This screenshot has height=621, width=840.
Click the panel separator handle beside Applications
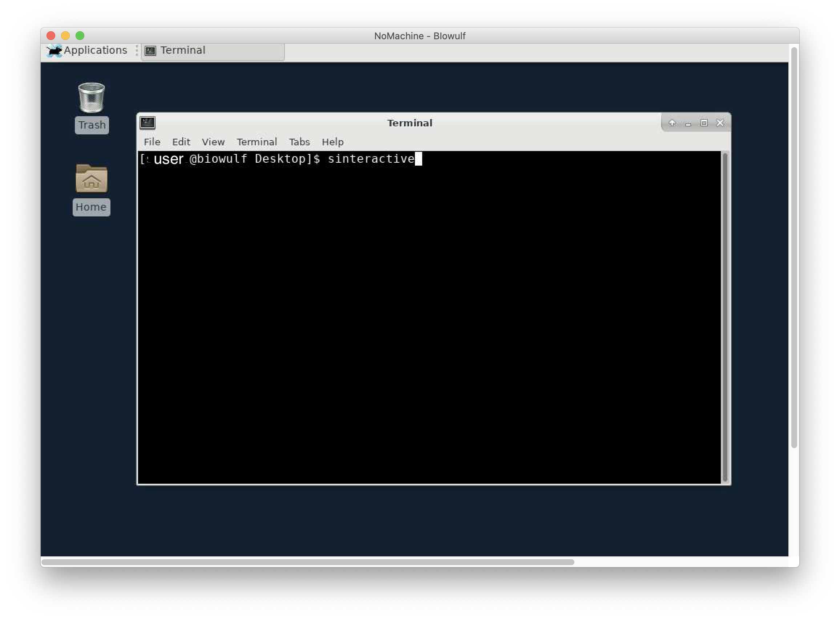point(137,50)
